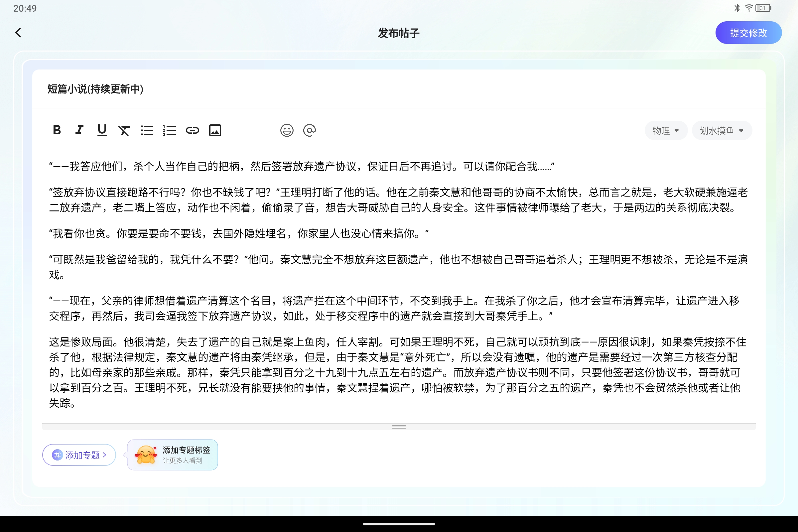Insert a numbered list

click(x=169, y=130)
